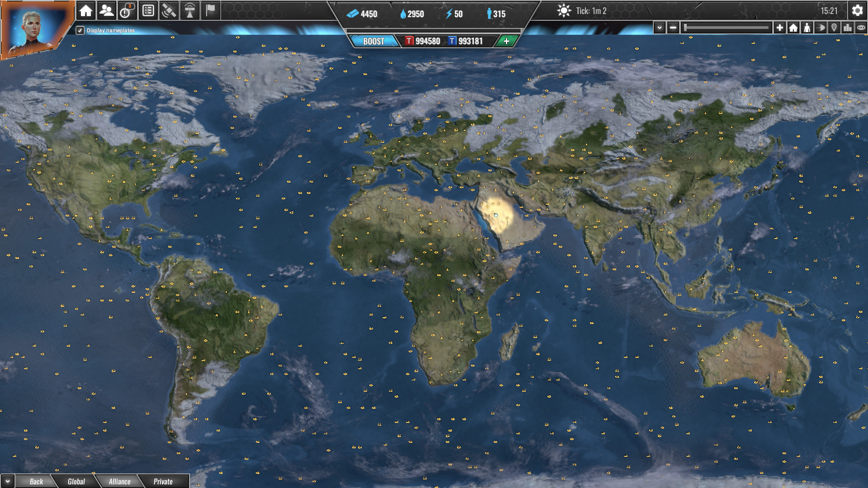Open the event list panel
This screenshot has width=868, height=488.
pos(148,10)
